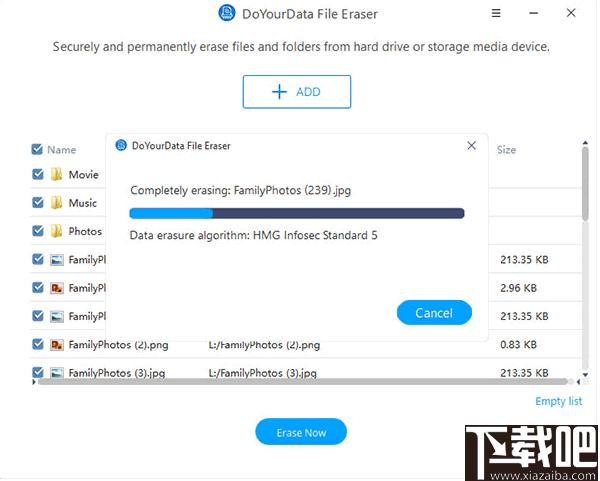
Task: Select the Music folder name
Action: [x=83, y=203]
